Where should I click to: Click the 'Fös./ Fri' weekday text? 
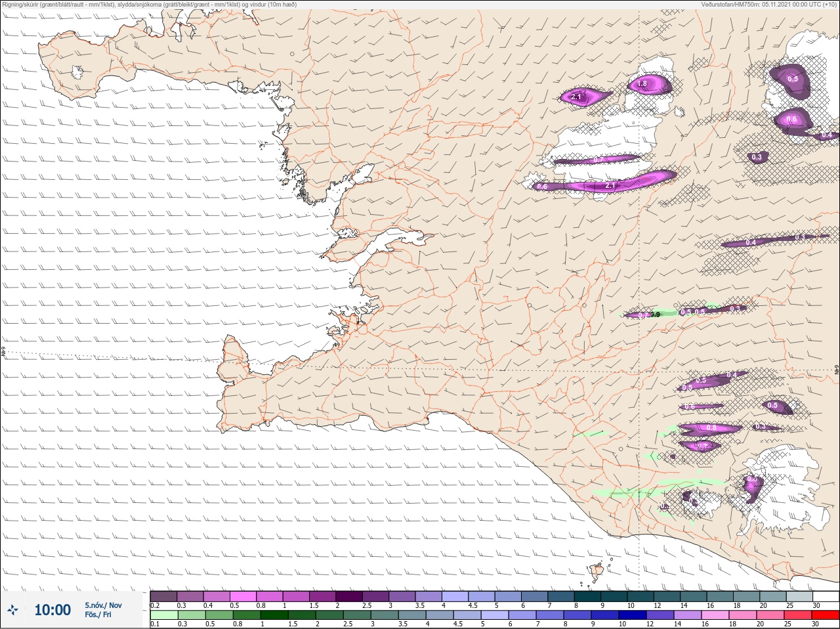tap(98, 615)
